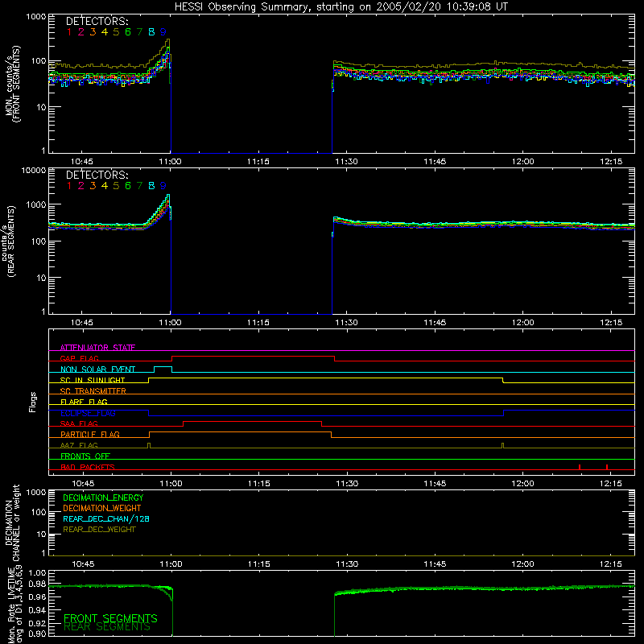Select the ECLIPSE_FLAG label
The height and width of the screenshot is (644, 644).
88,413
